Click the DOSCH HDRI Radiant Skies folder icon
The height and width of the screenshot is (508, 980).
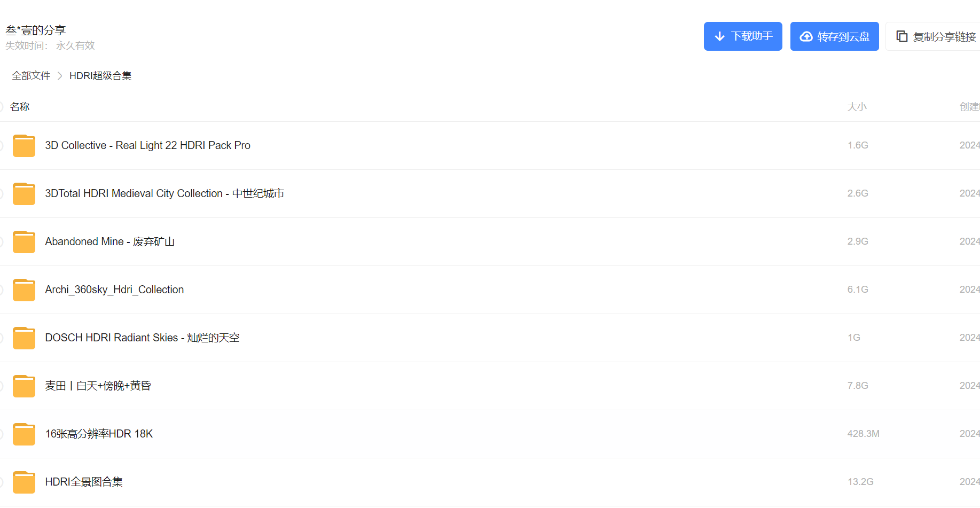(x=24, y=338)
